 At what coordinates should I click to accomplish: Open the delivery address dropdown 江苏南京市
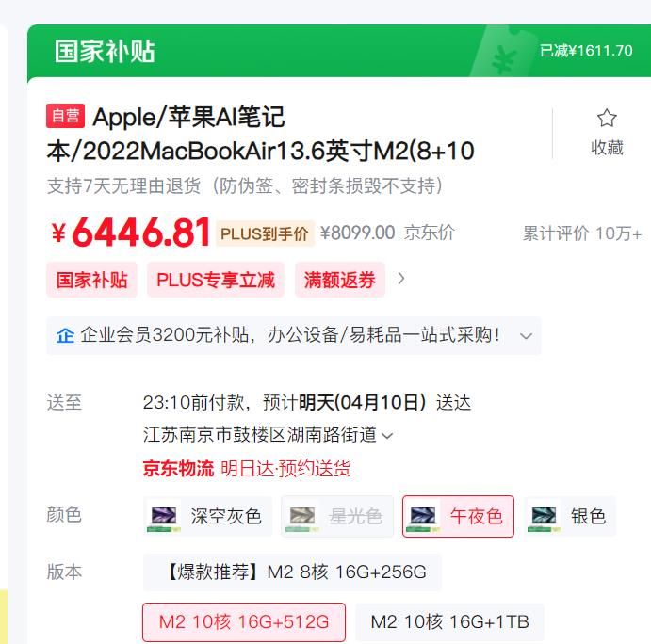268,435
